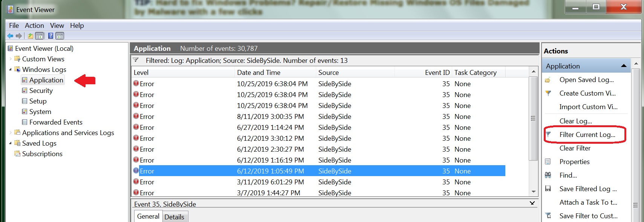Click event list scrollbar down arrow

pyautogui.click(x=533, y=192)
